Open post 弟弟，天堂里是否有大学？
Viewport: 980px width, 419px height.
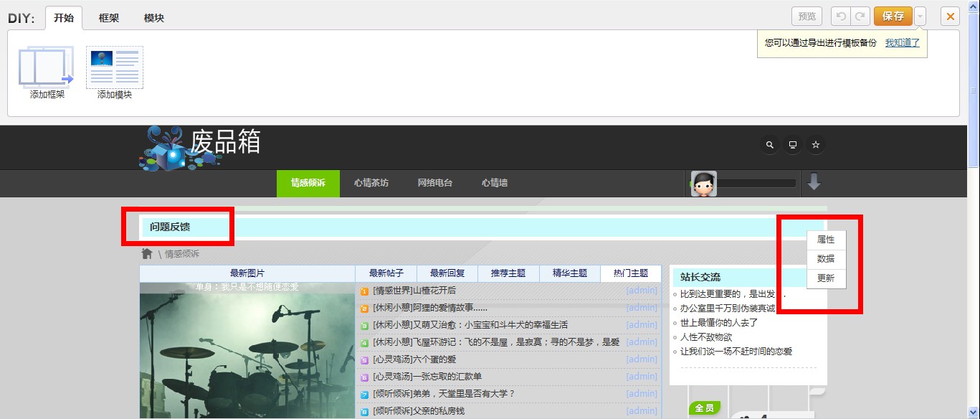coord(444,394)
